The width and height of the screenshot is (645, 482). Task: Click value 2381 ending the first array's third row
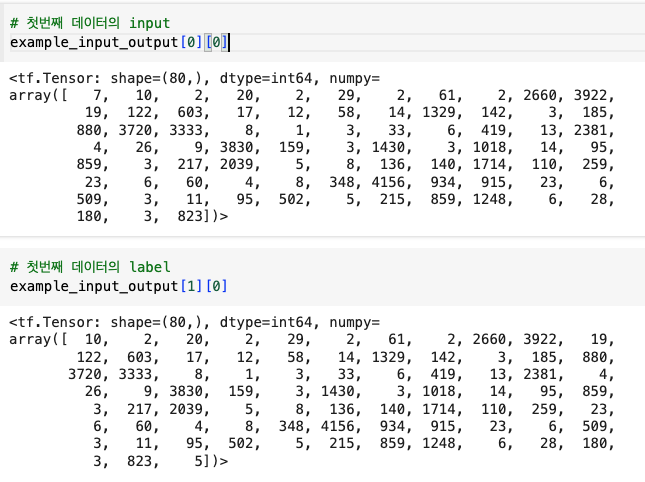[x=591, y=130]
